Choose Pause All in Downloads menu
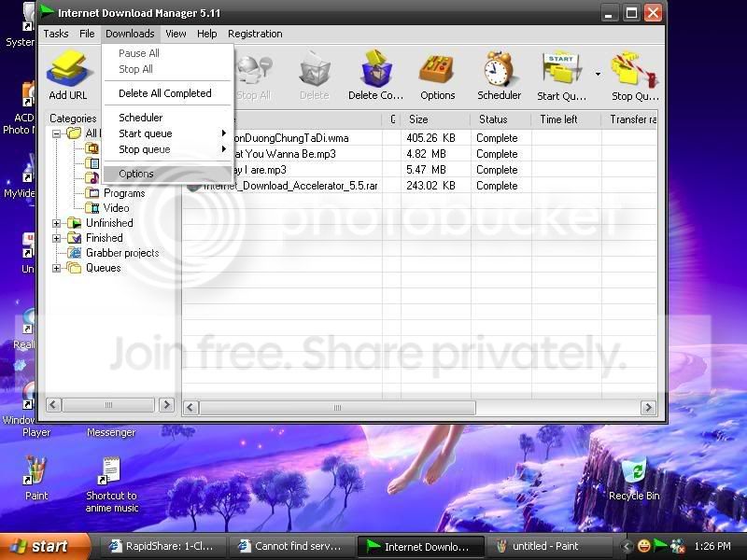747x560 pixels. 168,53
